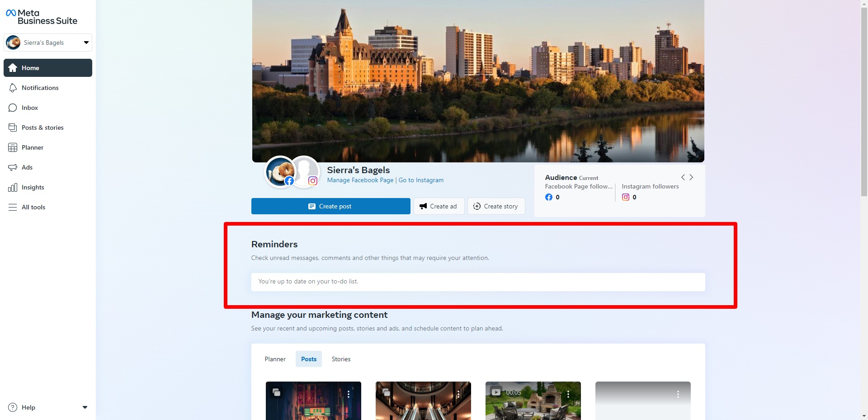This screenshot has width=868, height=420.
Task: Click the Instagram profile avatar
Action: 306,172
